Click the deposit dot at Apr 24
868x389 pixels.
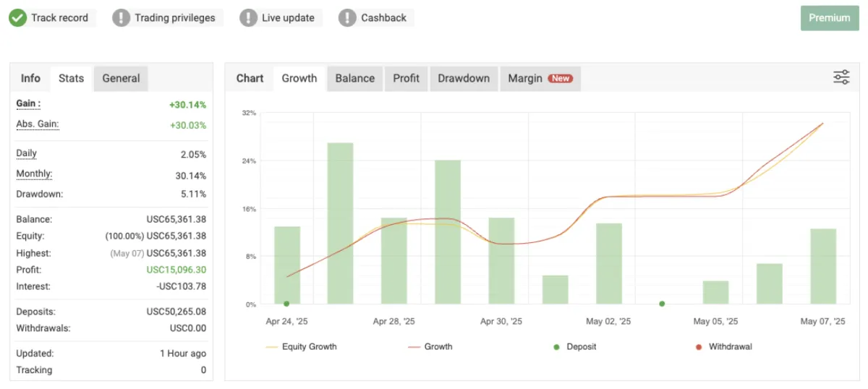[x=286, y=304]
